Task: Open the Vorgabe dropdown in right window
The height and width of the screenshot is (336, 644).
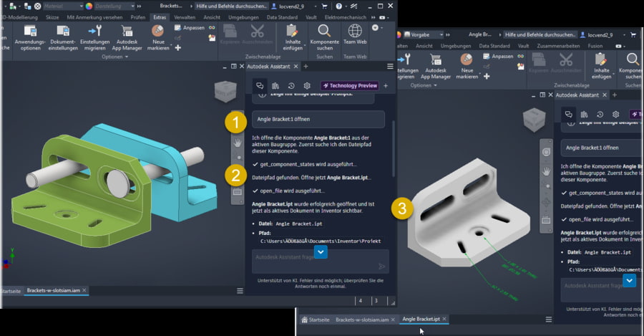Action: tap(424, 34)
